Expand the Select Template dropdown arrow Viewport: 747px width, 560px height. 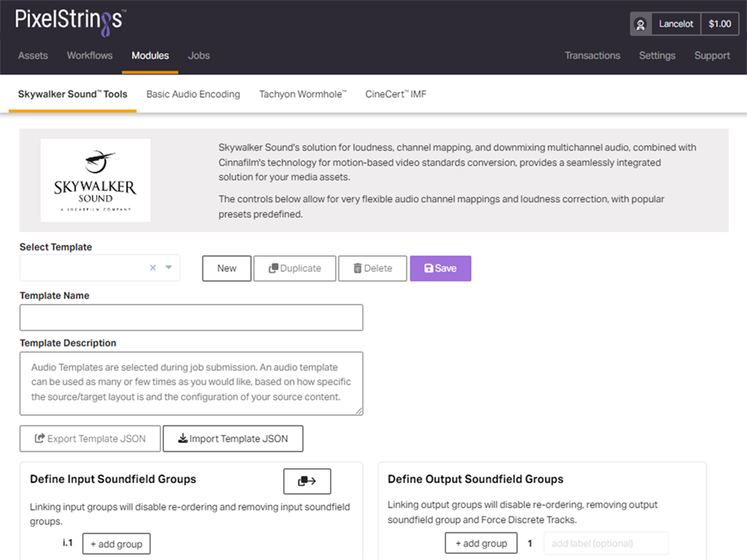coord(169,267)
